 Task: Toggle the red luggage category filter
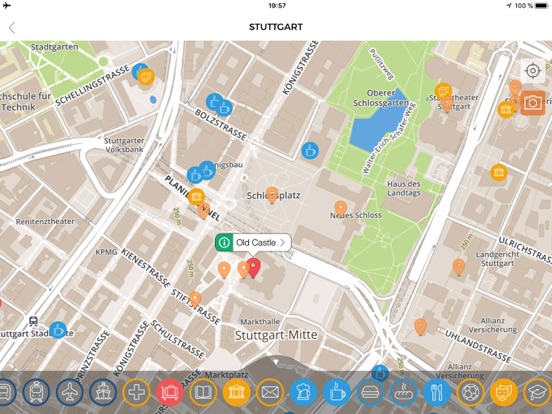coord(170,392)
